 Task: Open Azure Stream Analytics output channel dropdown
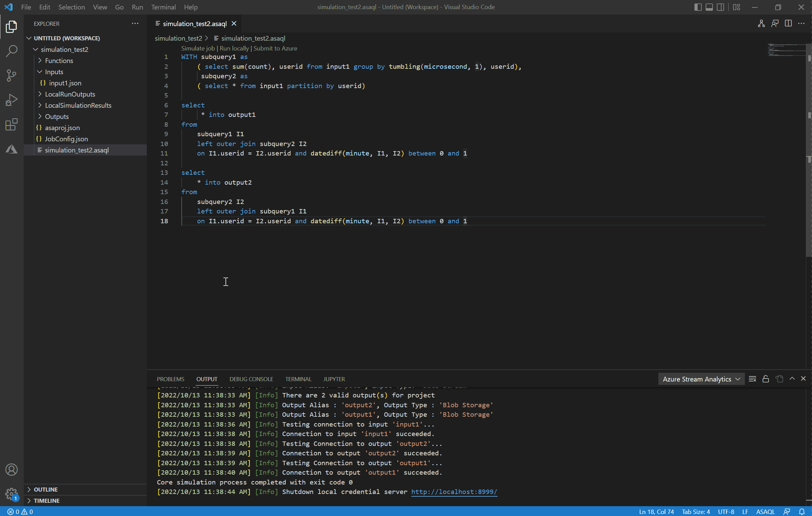click(x=701, y=379)
